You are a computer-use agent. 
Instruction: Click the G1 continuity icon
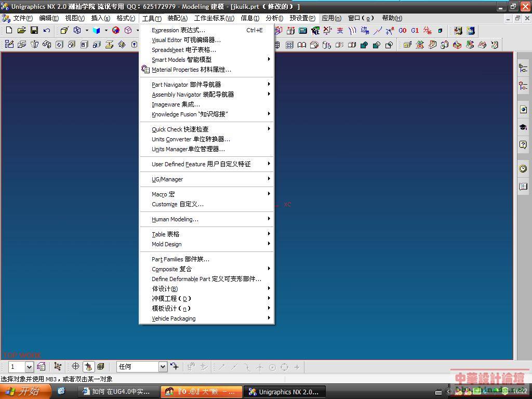pos(415,31)
